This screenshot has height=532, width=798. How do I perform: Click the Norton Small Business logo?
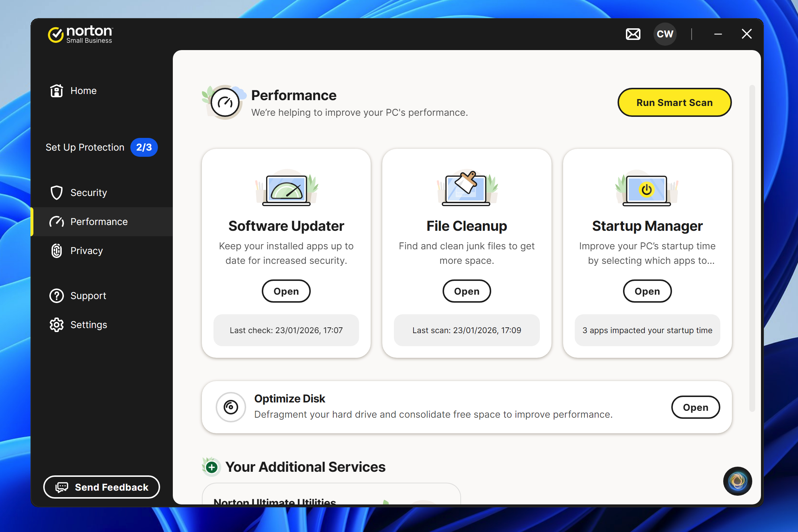(81, 35)
